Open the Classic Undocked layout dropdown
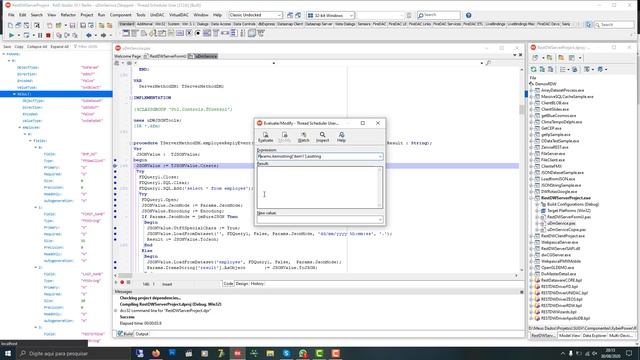The width and height of the screenshot is (640, 360). pyautogui.click(x=279, y=15)
